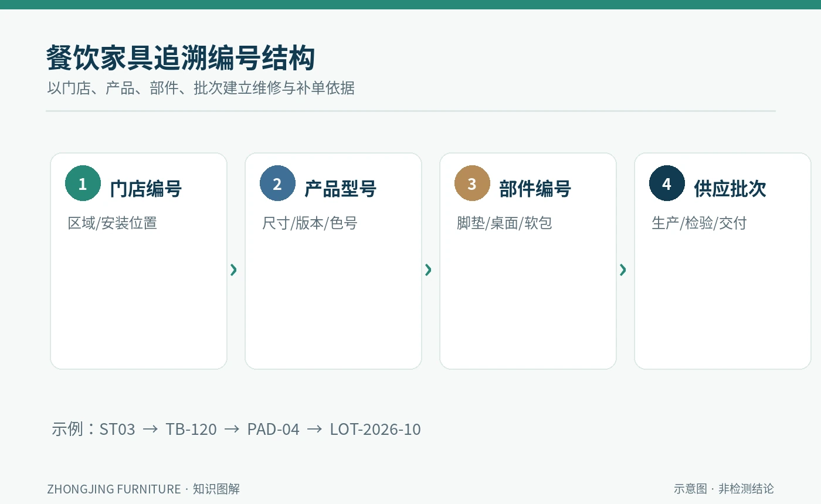The image size is (821, 504).
Task: Click the main title 餐饮家具追溯编号结构
Action: (x=181, y=58)
